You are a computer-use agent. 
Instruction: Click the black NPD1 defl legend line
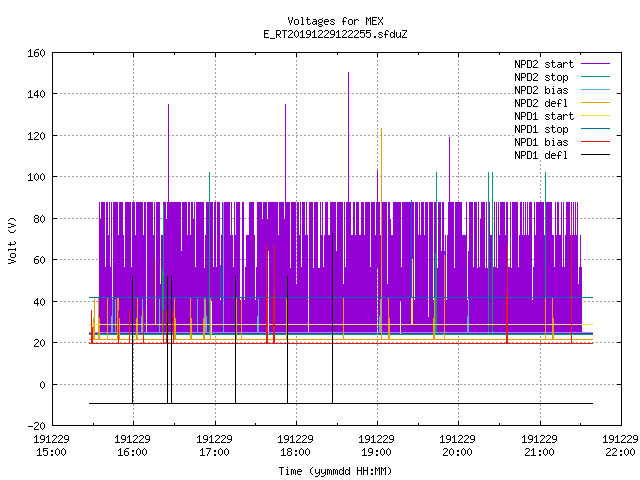tap(595, 155)
